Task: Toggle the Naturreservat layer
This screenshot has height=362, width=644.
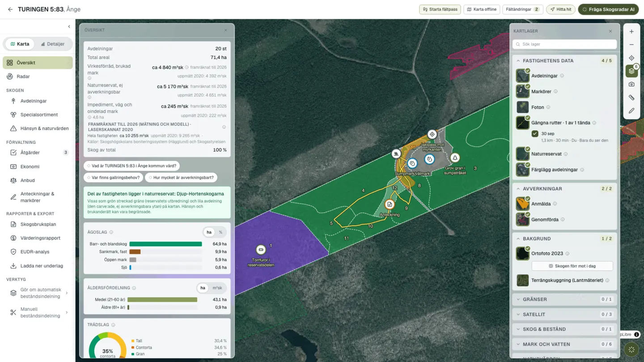Action: tap(522, 154)
